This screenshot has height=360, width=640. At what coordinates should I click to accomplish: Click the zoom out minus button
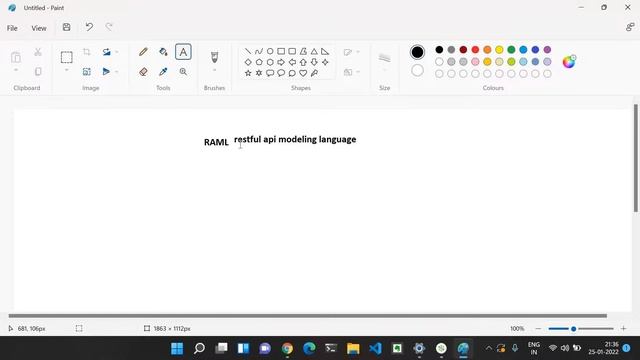click(x=538, y=329)
